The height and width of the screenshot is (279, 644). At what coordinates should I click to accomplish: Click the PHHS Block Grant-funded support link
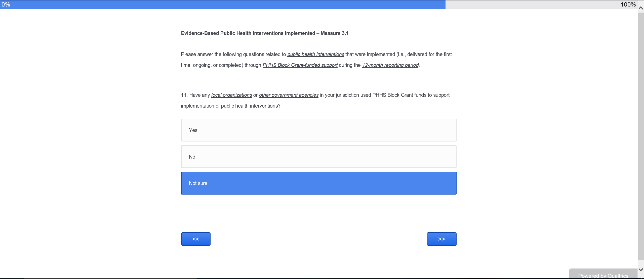tap(300, 65)
